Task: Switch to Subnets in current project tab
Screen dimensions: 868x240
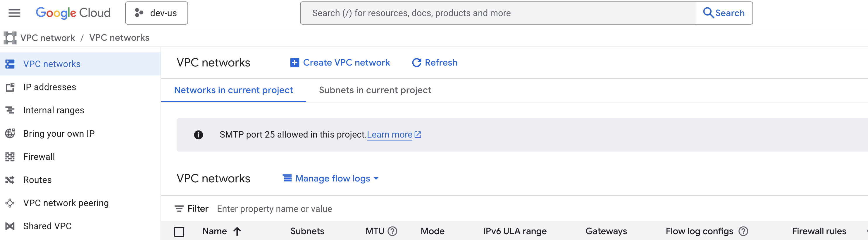Action: (x=375, y=90)
